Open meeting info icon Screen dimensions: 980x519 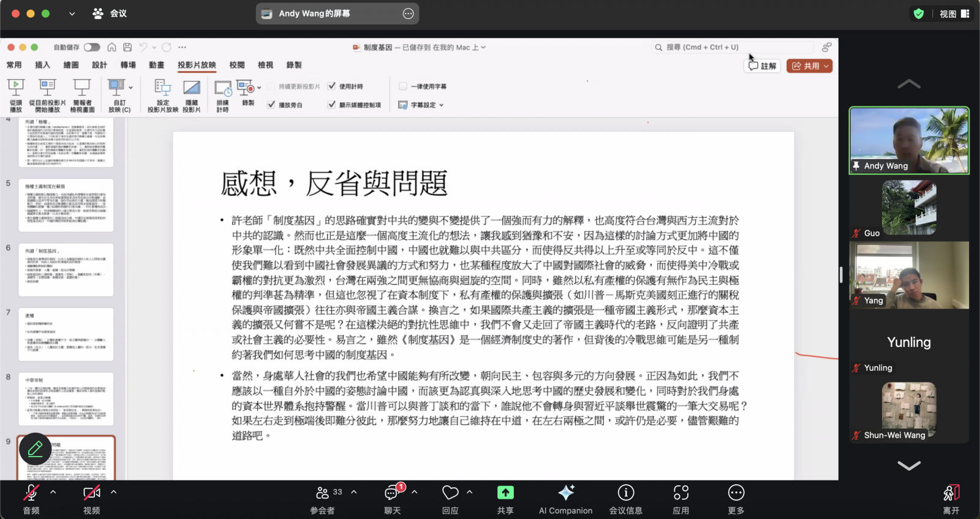pos(625,493)
